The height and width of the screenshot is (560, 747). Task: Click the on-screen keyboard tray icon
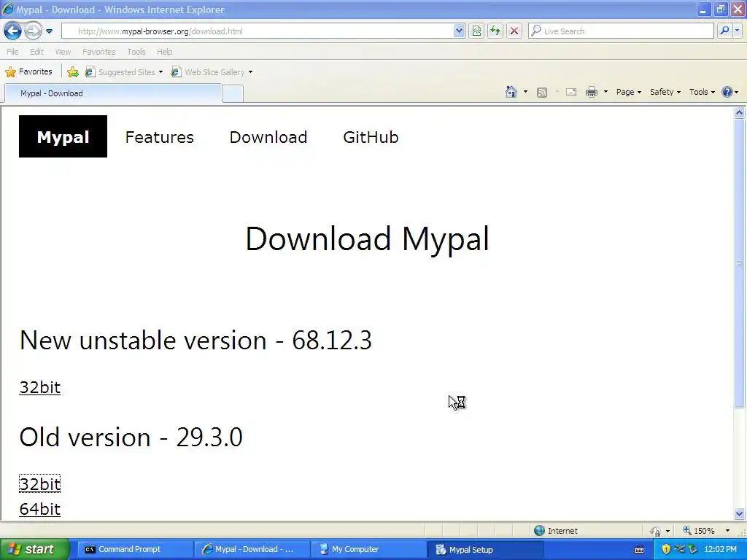coord(639,550)
